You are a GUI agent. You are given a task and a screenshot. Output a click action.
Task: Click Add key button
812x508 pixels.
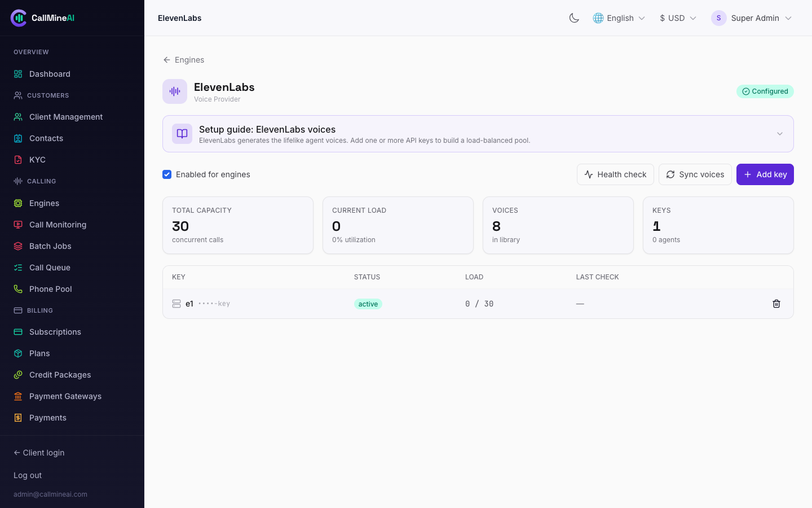coord(765,174)
